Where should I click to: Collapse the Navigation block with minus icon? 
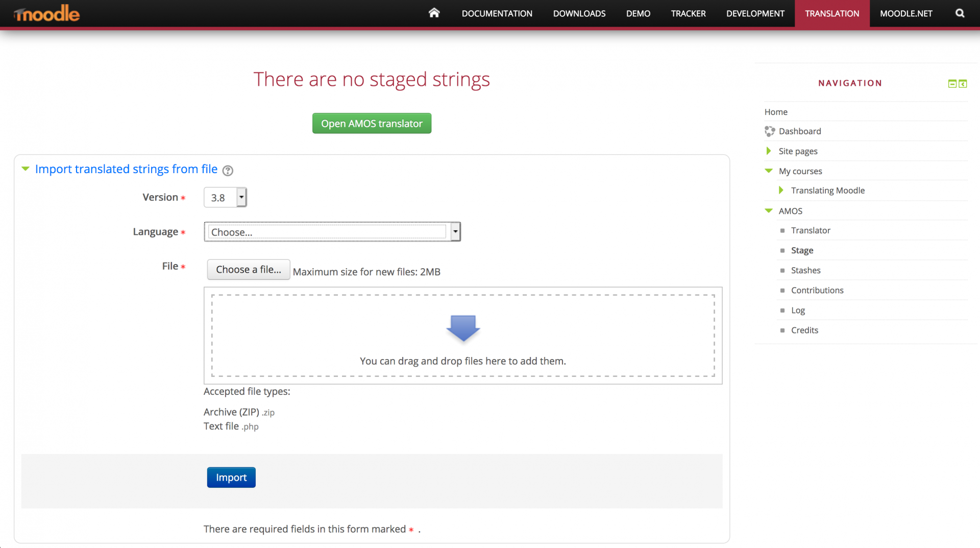tap(952, 84)
